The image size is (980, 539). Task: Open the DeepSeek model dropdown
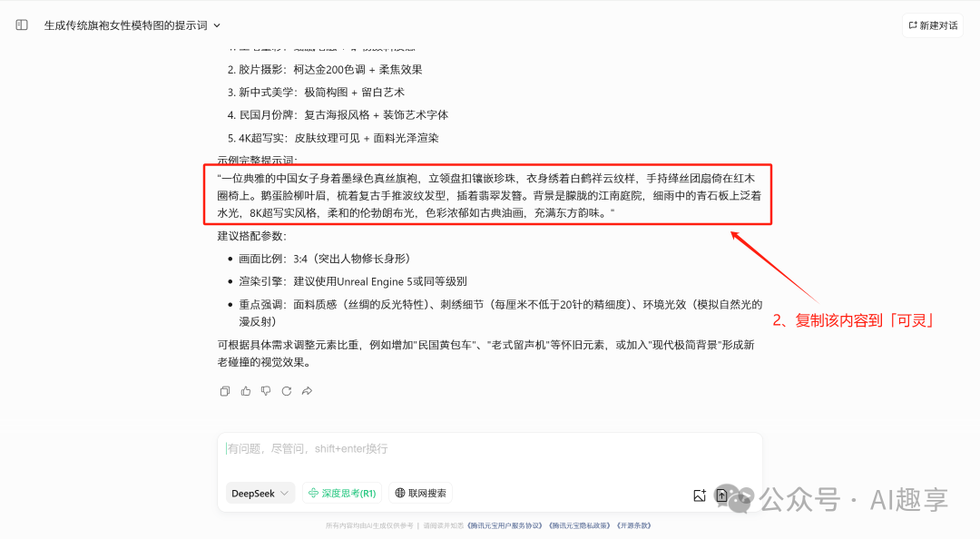260,494
